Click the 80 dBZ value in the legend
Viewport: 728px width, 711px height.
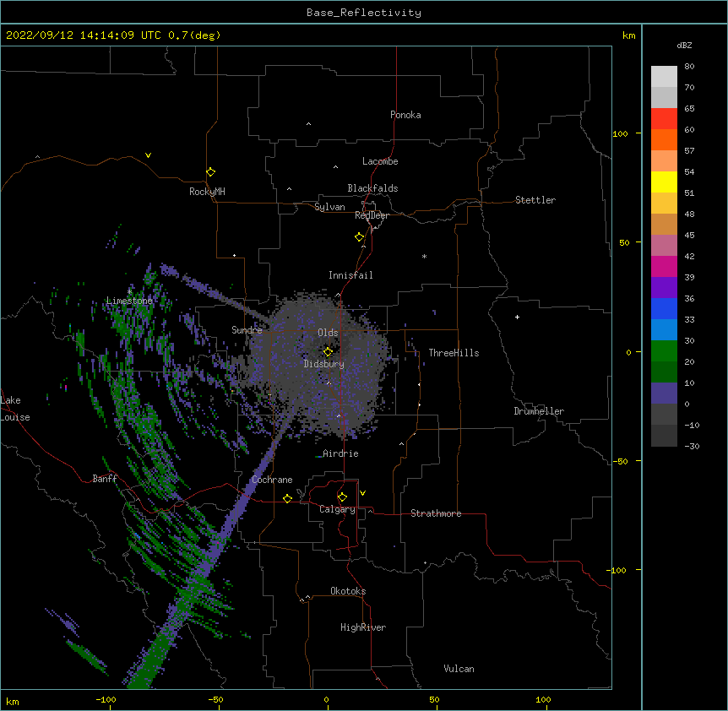pyautogui.click(x=689, y=67)
